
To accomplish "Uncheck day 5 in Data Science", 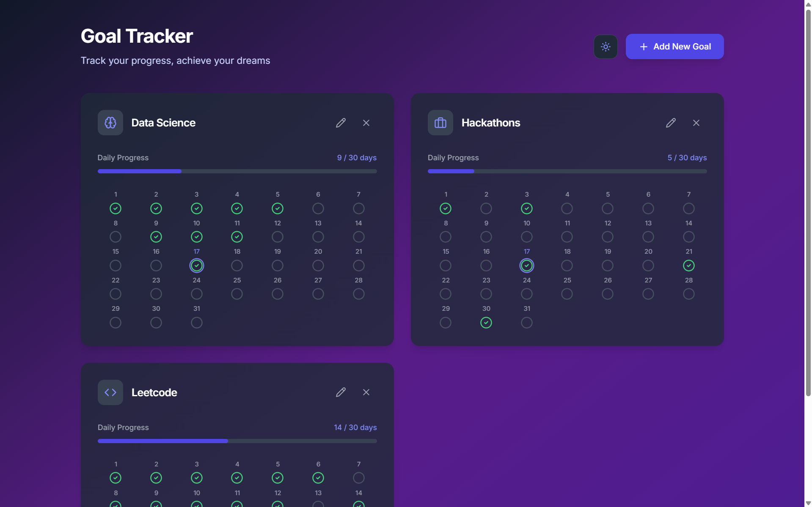I will point(278,208).
